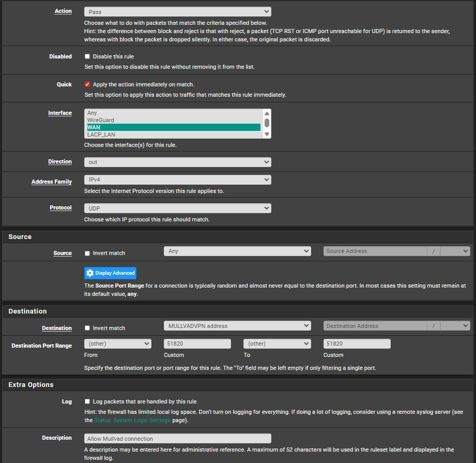Image resolution: width=476 pixels, height=463 pixels.
Task: Click the Description text field
Action: click(177, 439)
